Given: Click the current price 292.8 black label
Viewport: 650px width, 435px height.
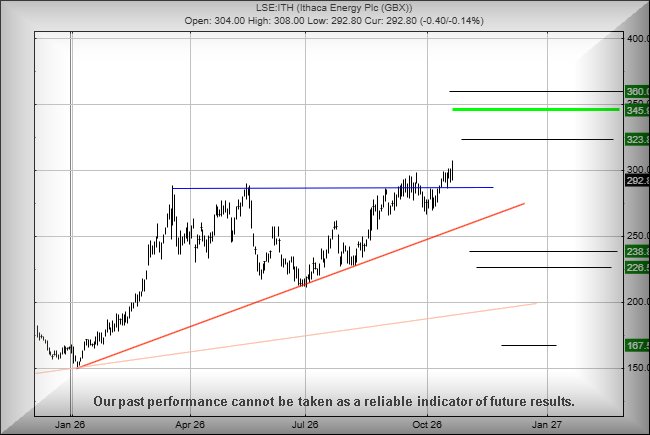Looking at the screenshot, I should pyautogui.click(x=637, y=181).
